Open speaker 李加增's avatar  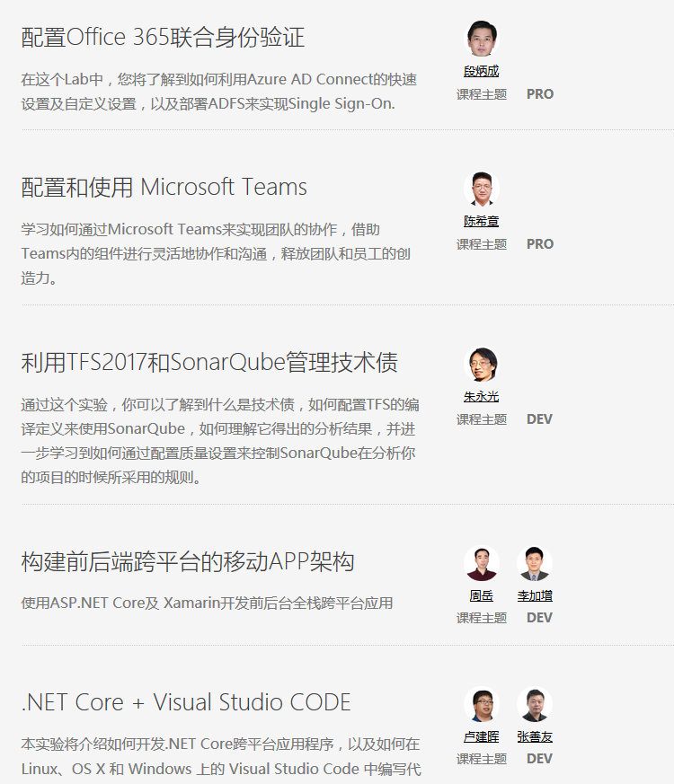(535, 563)
